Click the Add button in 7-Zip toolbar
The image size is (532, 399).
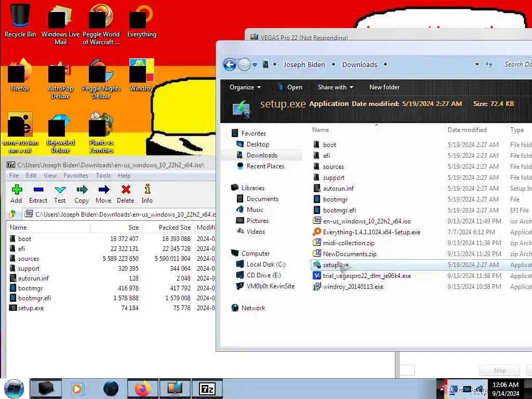(16, 194)
